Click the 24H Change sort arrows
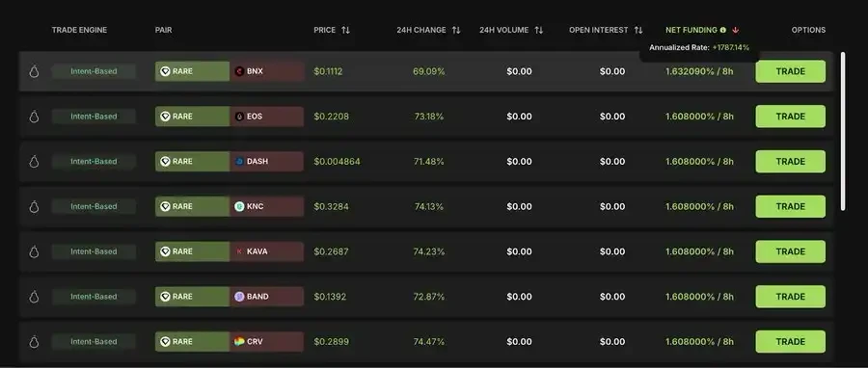This screenshot has height=368, width=868. click(456, 31)
